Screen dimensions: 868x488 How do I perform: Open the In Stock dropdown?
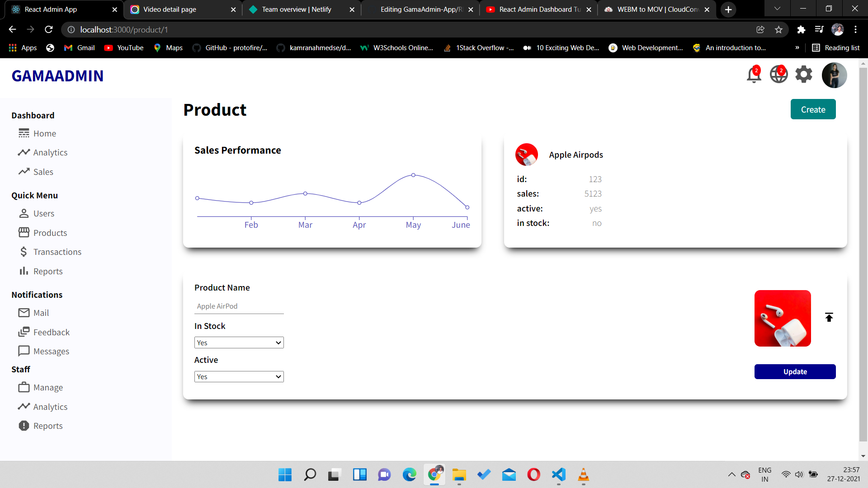[239, 343]
